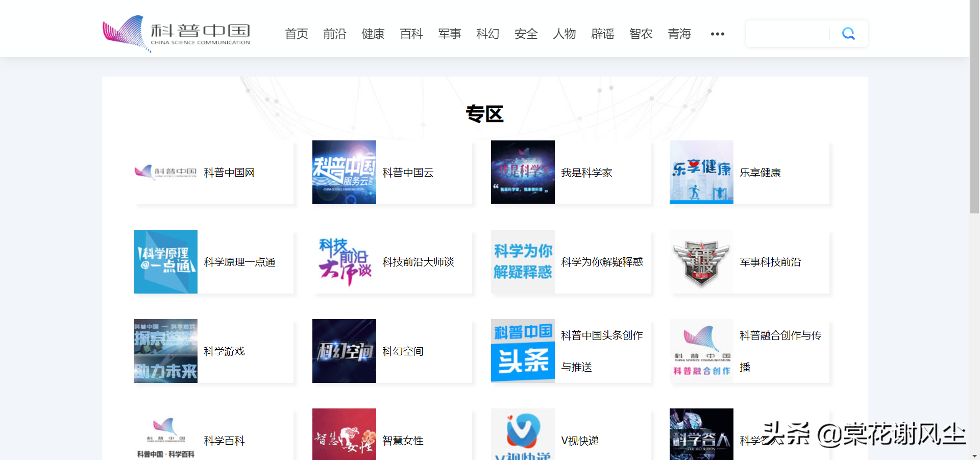Click the 科普融合创作 logo thumbnail

click(x=701, y=351)
